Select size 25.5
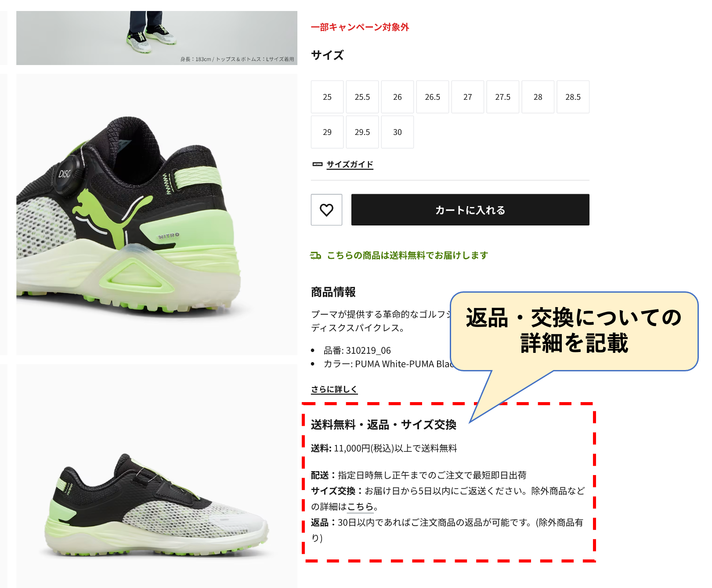Viewport: 712px width, 588px height. tap(362, 97)
